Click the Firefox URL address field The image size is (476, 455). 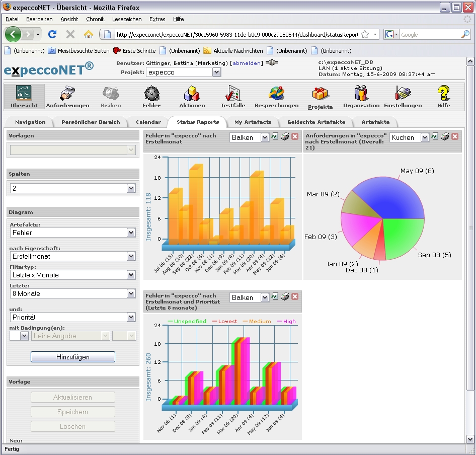click(236, 35)
